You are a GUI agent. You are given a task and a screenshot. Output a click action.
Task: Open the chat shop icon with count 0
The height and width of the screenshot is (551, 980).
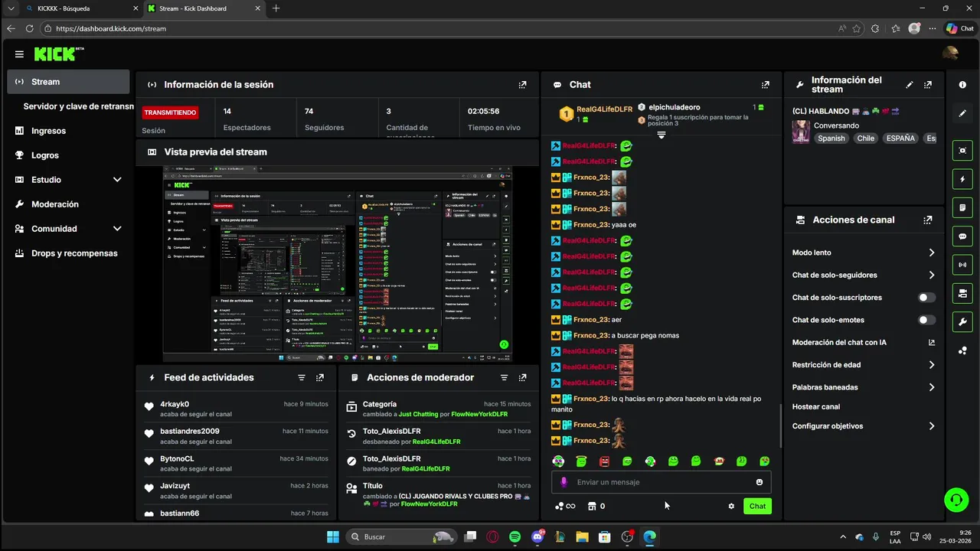[596, 506]
